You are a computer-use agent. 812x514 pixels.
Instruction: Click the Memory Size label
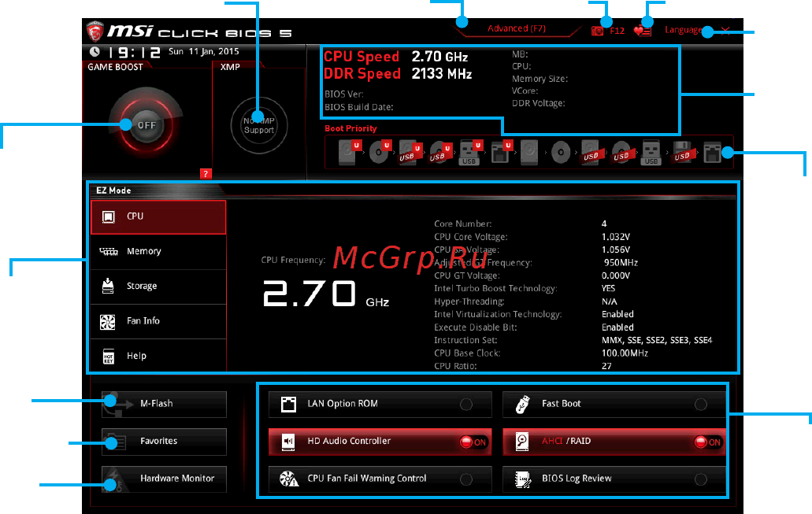(539, 79)
